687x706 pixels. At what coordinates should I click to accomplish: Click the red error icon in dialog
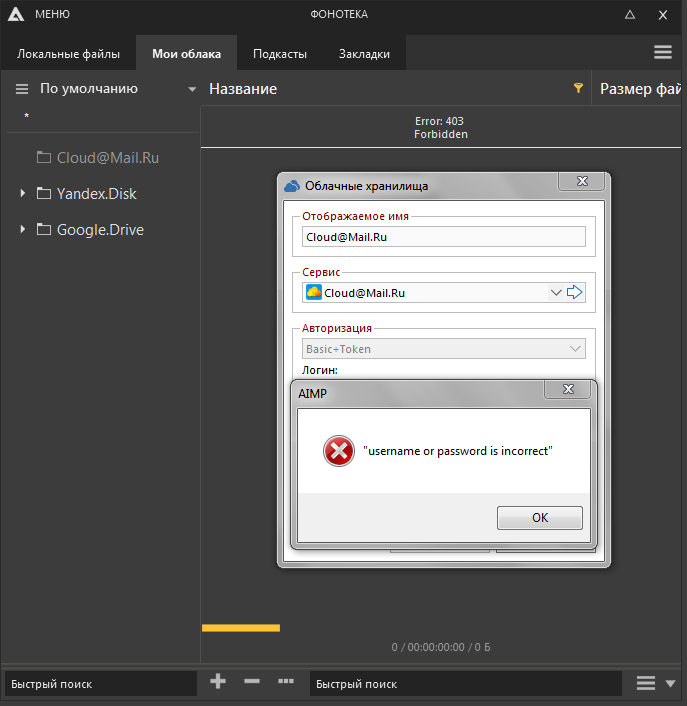[339, 451]
